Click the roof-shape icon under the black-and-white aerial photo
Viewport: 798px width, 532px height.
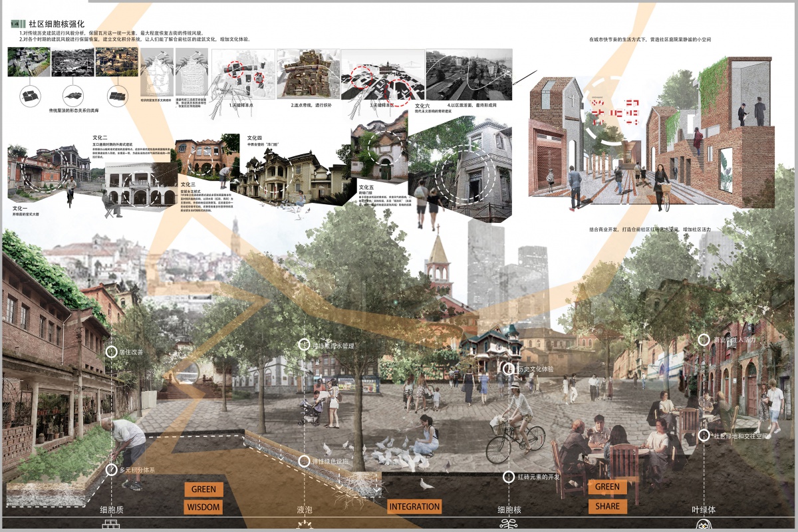[74, 96]
